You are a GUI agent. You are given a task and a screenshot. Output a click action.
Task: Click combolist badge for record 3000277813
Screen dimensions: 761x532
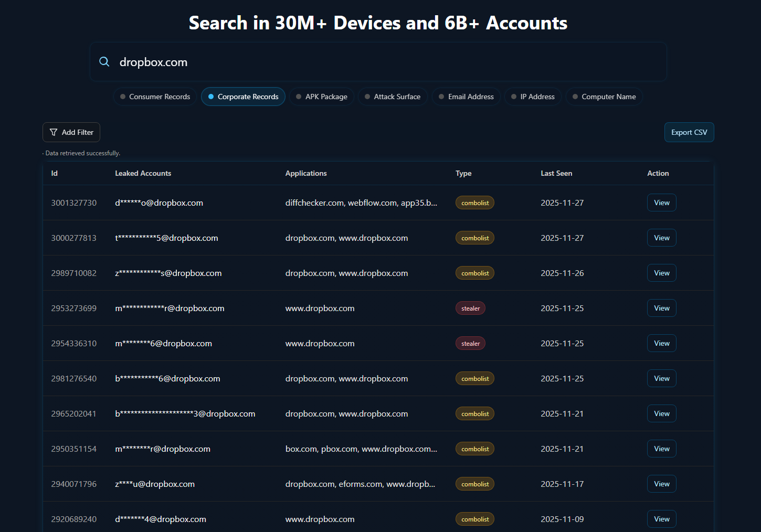tap(474, 238)
